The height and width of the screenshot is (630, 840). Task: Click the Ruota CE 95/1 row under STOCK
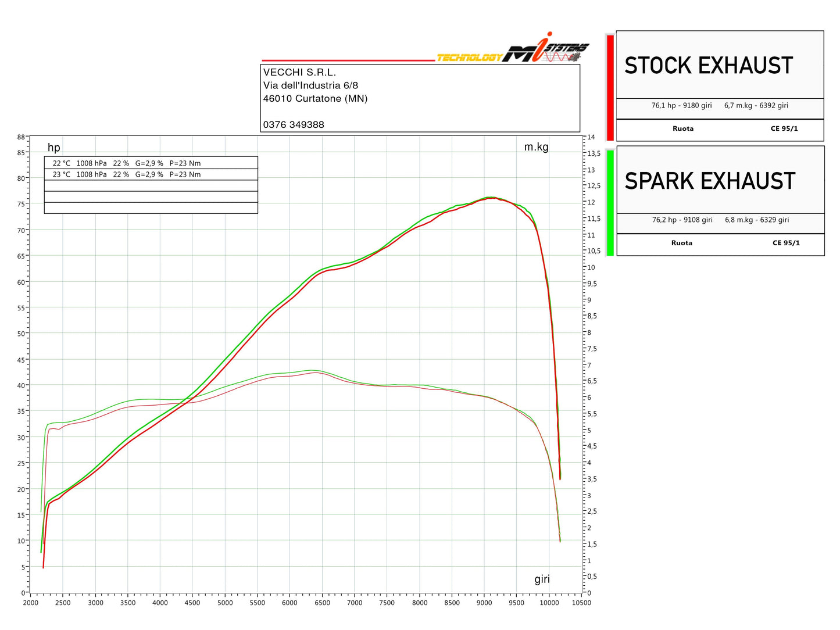tap(720, 129)
